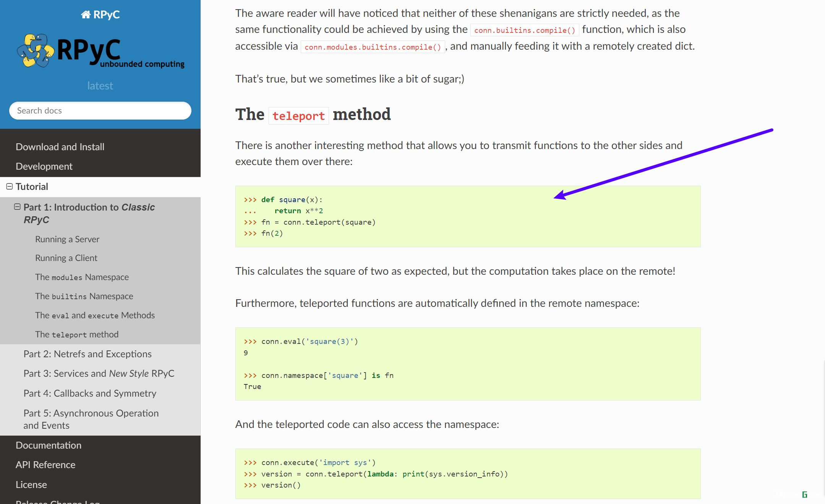Go to The builtins Namespace section
The image size is (825, 504).
point(84,296)
